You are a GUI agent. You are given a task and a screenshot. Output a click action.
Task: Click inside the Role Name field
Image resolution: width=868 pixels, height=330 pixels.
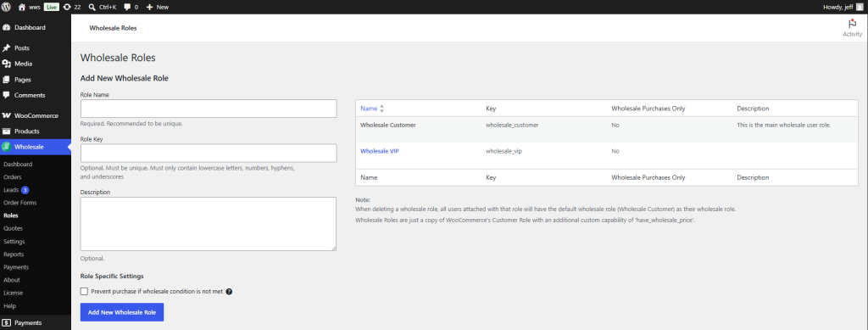[209, 109]
